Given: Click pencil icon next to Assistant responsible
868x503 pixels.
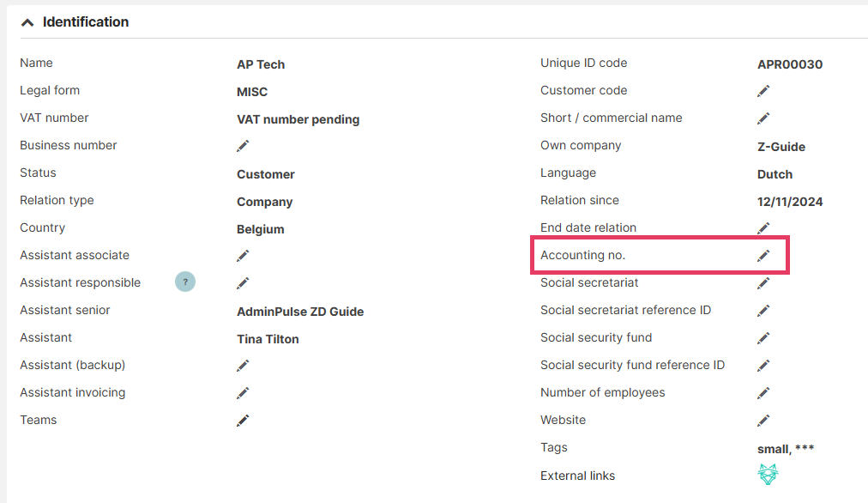Looking at the screenshot, I should click(x=243, y=283).
